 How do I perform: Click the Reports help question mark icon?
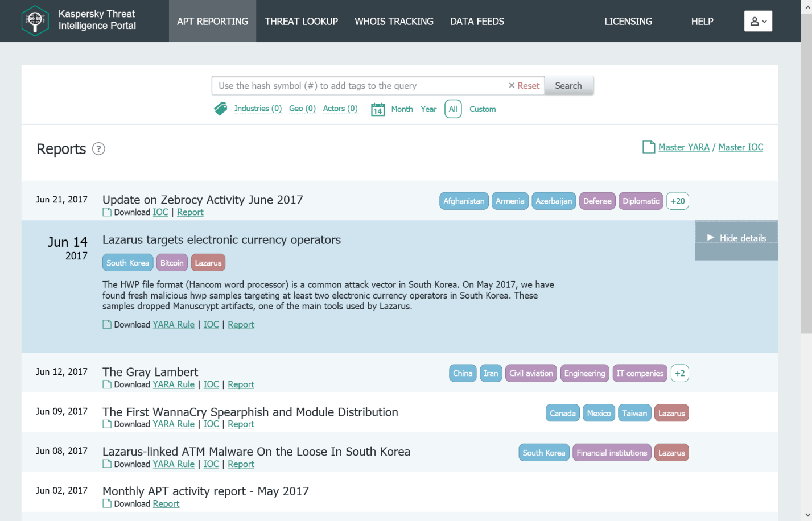[98, 149]
